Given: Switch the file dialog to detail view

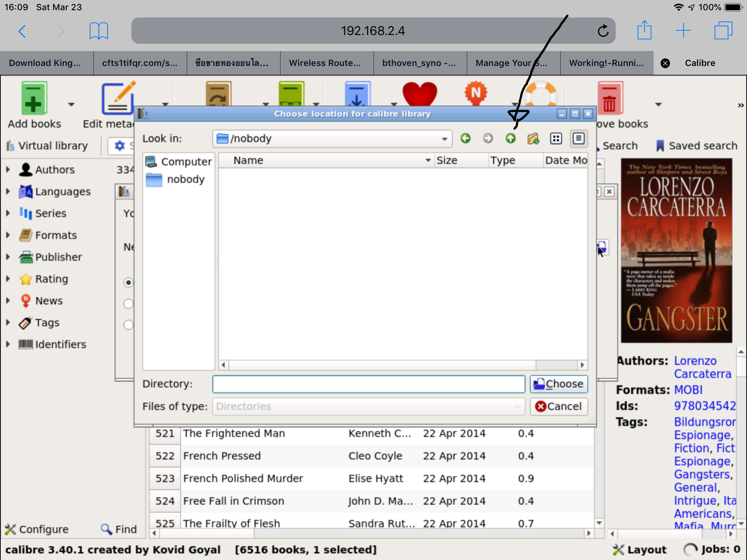Looking at the screenshot, I should [578, 139].
